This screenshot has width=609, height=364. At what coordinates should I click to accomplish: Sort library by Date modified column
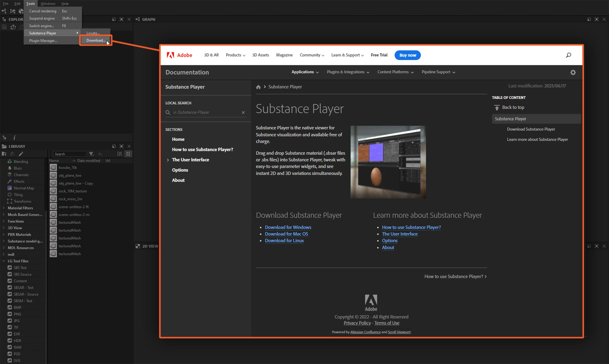[x=88, y=161]
